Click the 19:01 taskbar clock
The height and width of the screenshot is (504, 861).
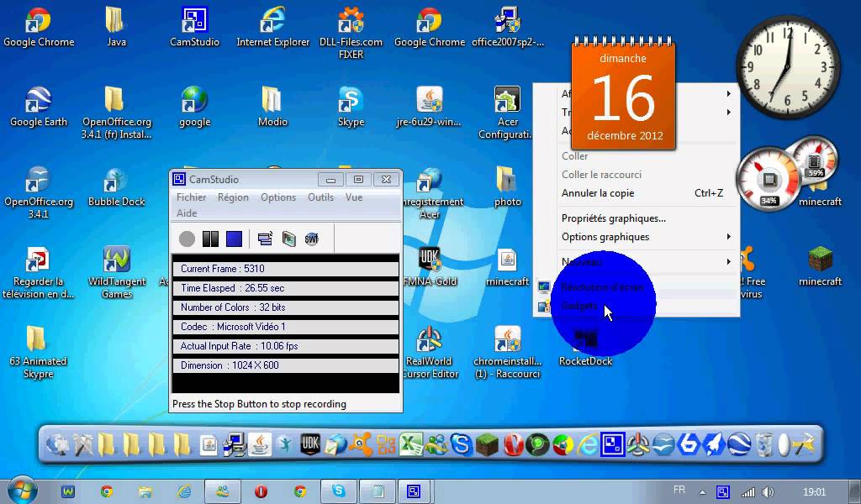(x=814, y=492)
